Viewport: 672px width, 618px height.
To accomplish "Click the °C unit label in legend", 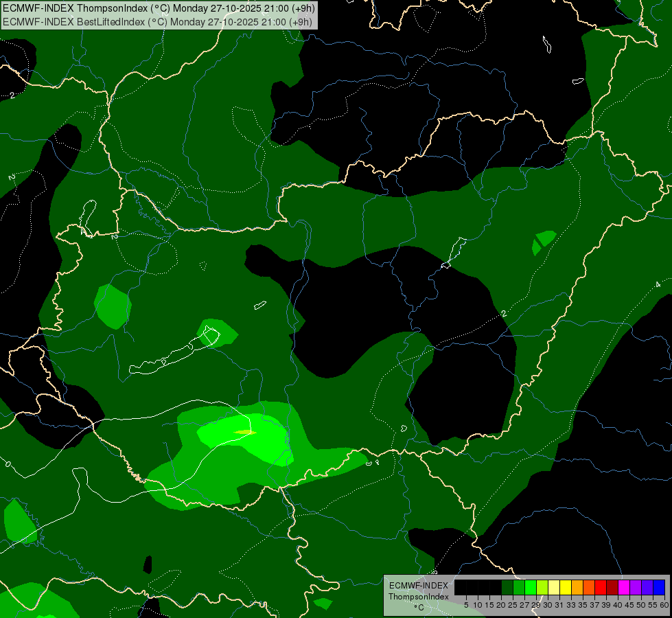I will tap(419, 608).
